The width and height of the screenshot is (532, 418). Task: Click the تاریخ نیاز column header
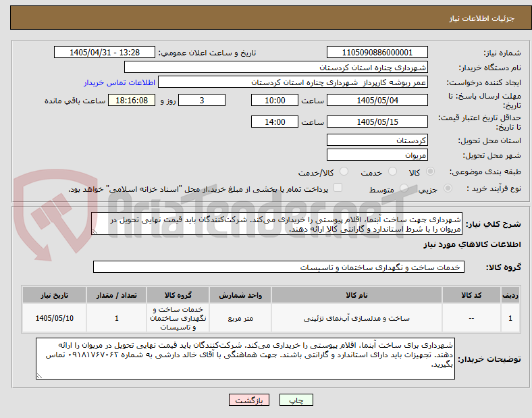54,295
